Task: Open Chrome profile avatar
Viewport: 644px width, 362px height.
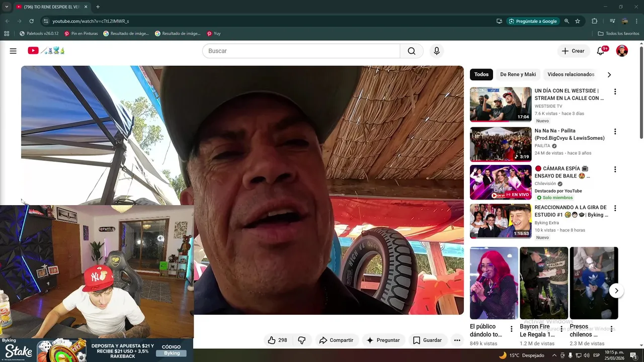Action: pos(625,21)
